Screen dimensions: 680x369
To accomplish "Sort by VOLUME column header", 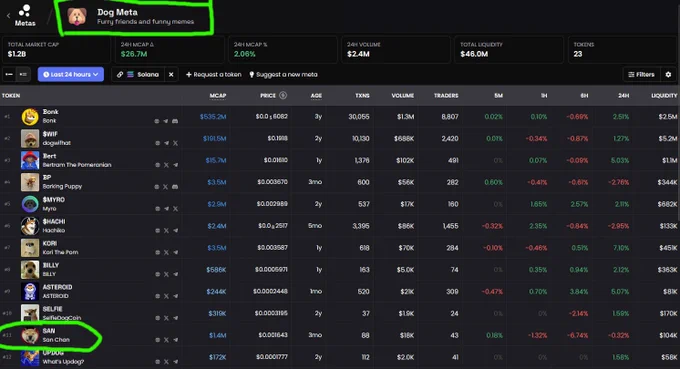I will tap(402, 95).
